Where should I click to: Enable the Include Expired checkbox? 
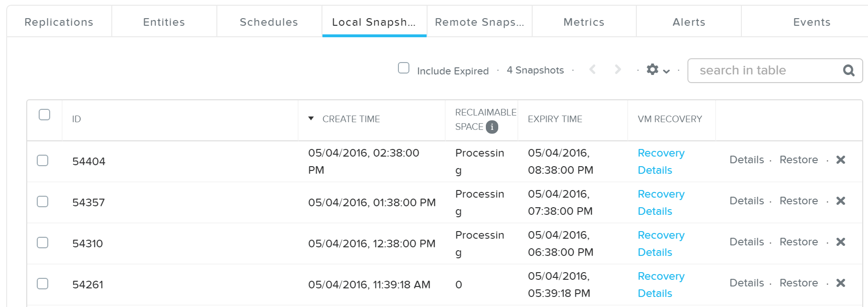pyautogui.click(x=404, y=68)
